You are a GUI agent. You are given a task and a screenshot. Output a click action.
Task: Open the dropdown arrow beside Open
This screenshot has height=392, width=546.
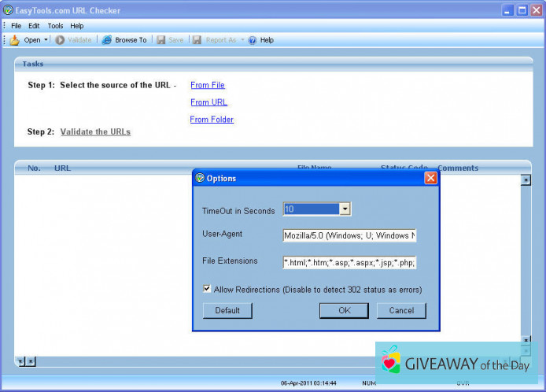46,40
